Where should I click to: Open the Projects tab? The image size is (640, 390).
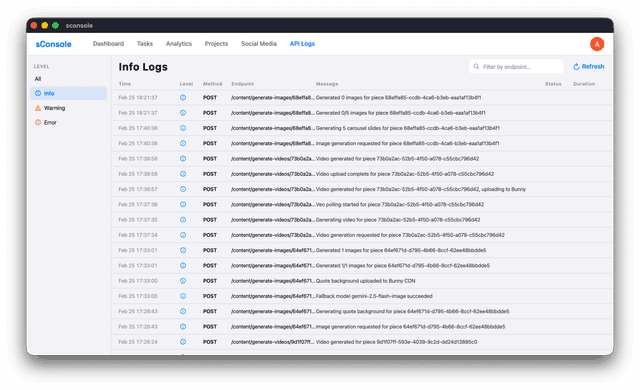pyautogui.click(x=216, y=44)
